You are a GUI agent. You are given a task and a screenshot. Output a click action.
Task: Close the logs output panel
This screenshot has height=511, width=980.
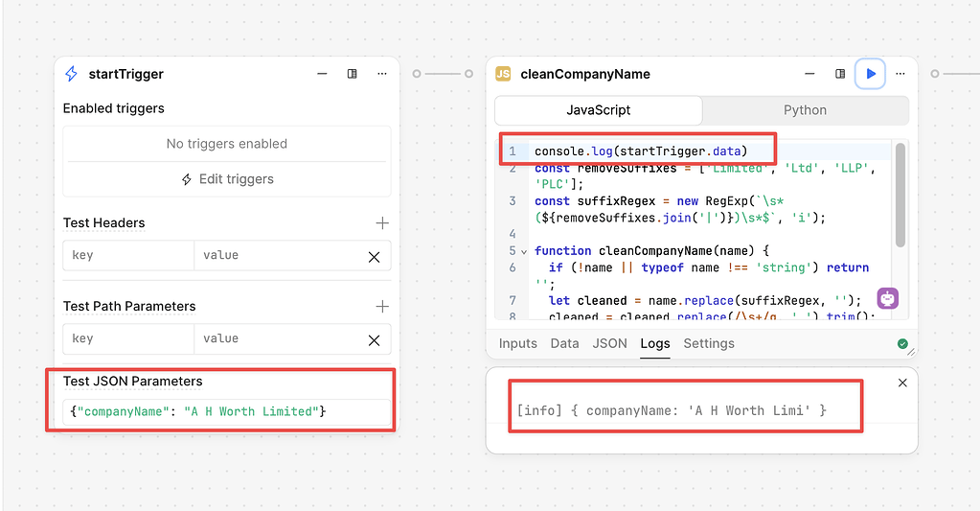click(x=902, y=383)
